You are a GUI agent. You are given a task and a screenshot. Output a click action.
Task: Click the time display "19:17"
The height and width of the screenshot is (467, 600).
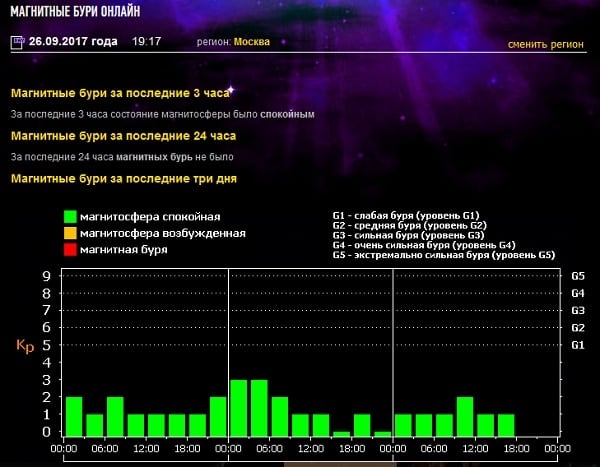click(x=147, y=42)
